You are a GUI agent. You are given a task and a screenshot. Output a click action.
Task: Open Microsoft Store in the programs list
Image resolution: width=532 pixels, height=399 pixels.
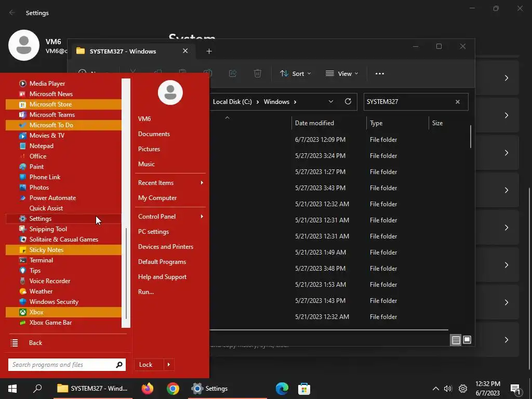pos(63,104)
